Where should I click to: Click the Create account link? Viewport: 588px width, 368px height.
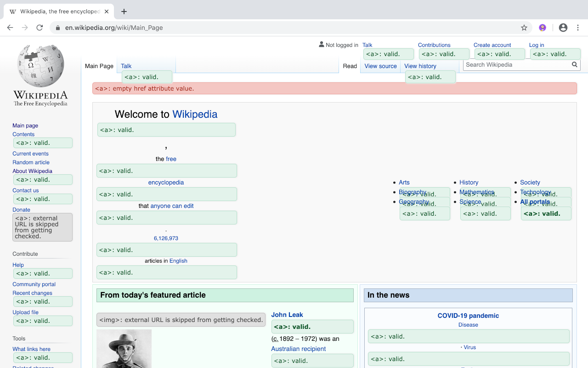(492, 45)
